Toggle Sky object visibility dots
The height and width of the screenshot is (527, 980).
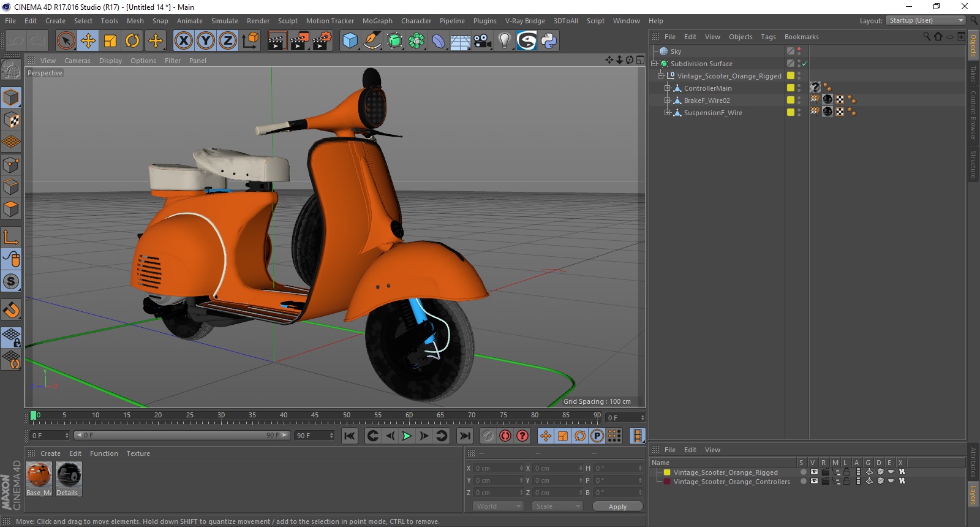pyautogui.click(x=799, y=51)
